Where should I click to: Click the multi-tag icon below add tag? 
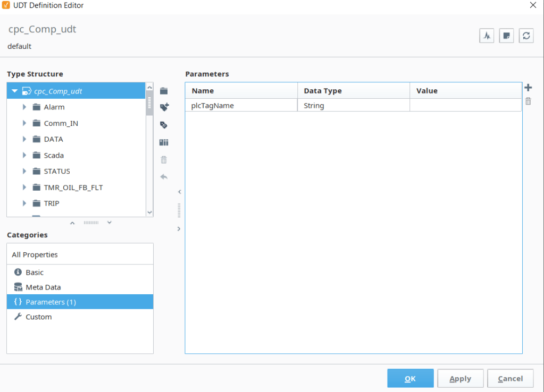pyautogui.click(x=164, y=125)
